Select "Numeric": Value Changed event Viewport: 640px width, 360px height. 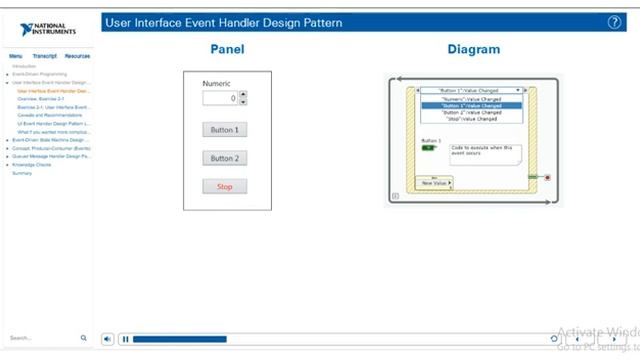[471, 99]
